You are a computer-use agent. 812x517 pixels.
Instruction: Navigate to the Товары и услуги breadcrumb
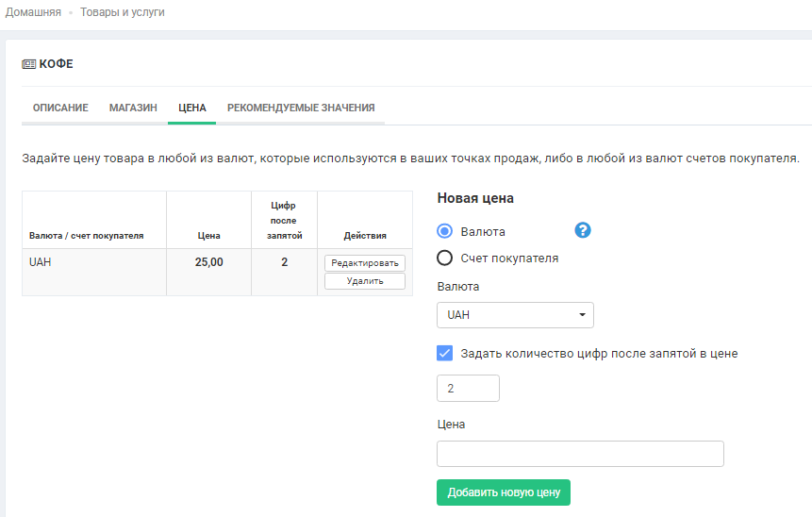pyautogui.click(x=123, y=12)
